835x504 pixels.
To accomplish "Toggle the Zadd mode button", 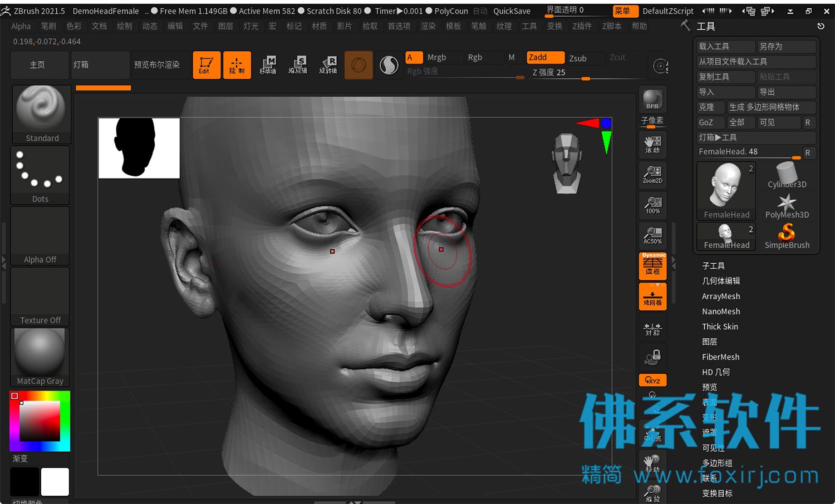I will (546, 57).
